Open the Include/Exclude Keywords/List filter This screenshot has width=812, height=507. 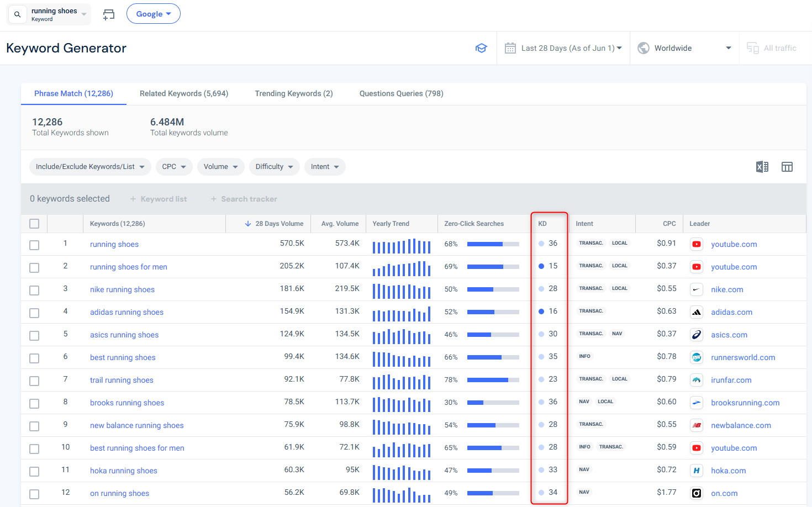coord(90,167)
